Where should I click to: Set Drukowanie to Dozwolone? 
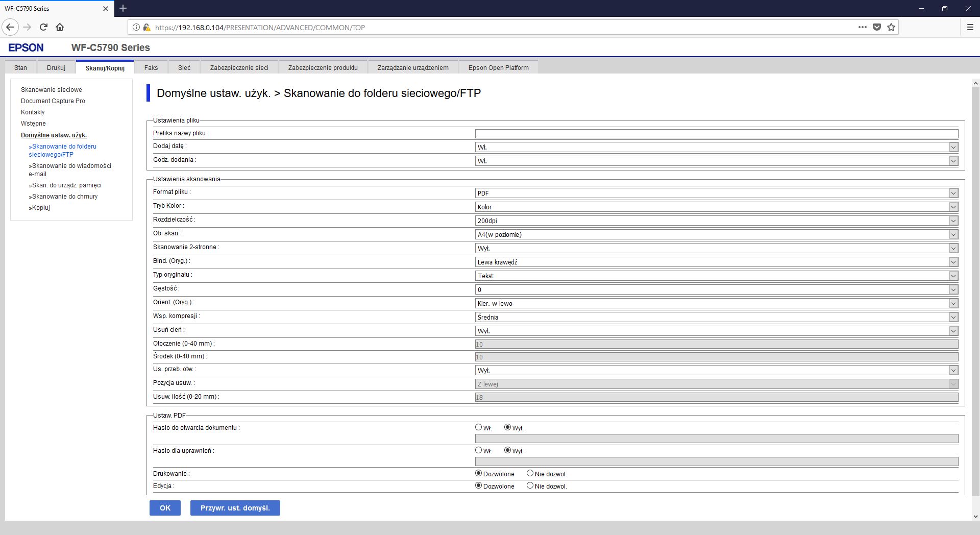coord(478,473)
